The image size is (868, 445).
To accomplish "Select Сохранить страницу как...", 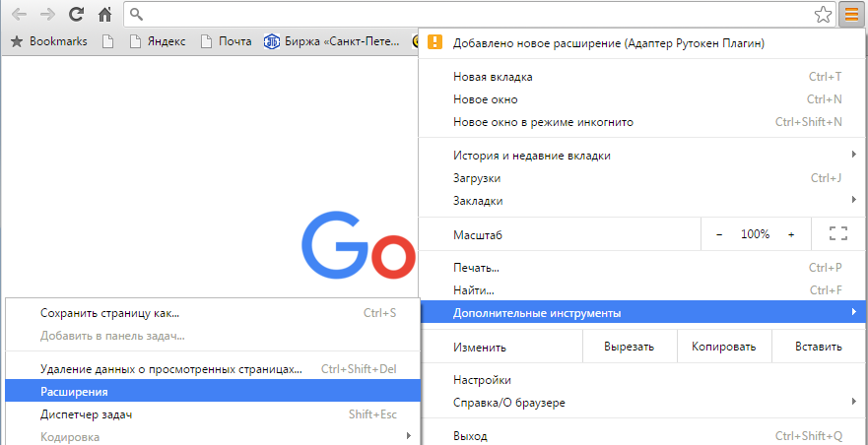I will pyautogui.click(x=213, y=313).
